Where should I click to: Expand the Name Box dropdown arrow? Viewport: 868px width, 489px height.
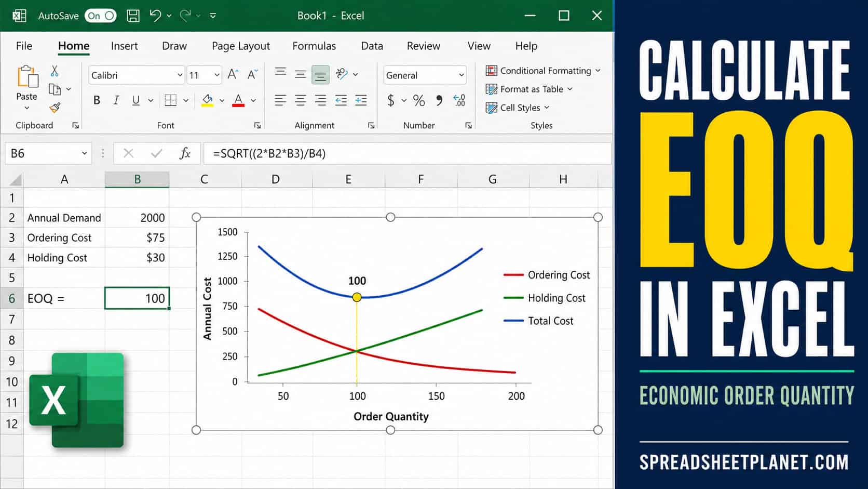coord(84,153)
